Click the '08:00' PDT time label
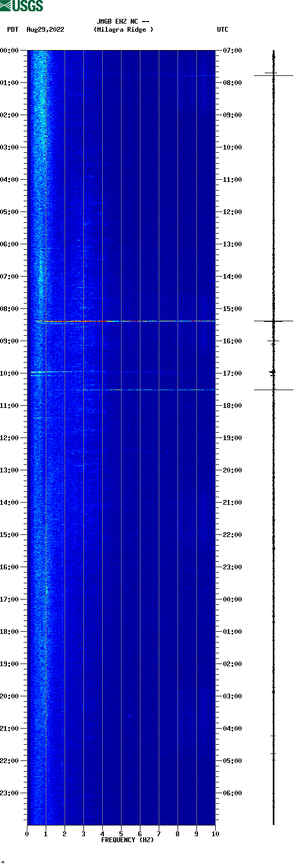 [10, 309]
